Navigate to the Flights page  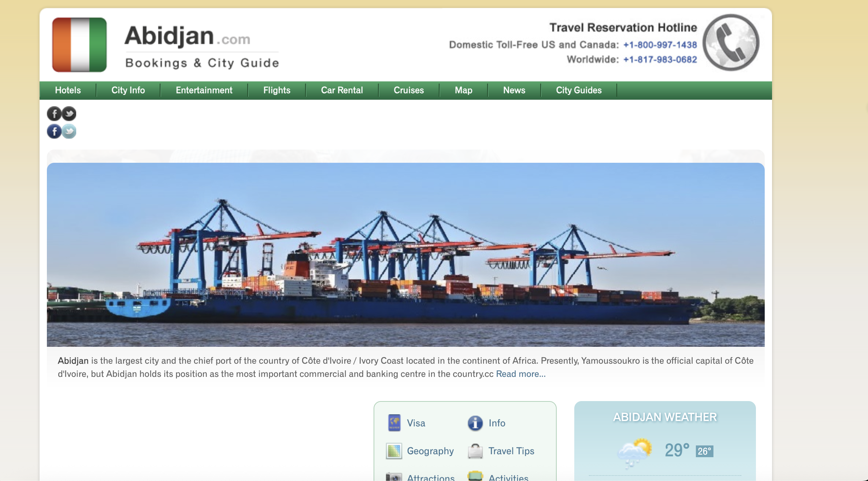[277, 90]
